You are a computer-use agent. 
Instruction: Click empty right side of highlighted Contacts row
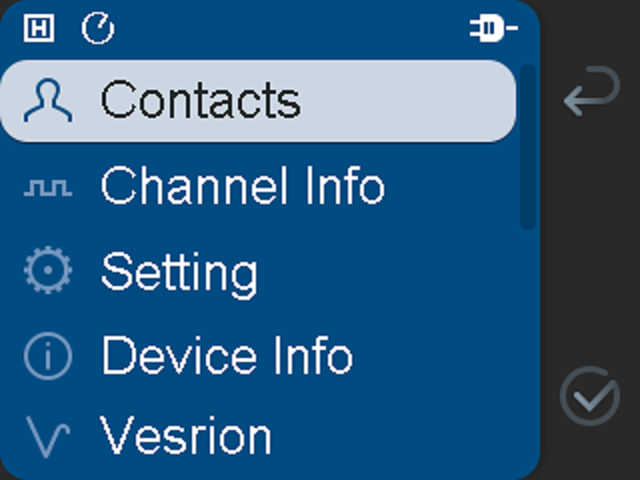420,100
